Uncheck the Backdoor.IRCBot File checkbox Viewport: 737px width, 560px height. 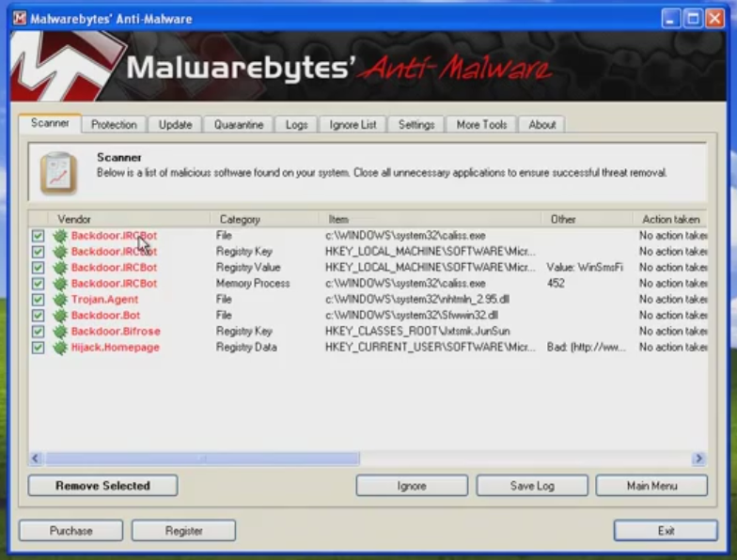(38, 235)
